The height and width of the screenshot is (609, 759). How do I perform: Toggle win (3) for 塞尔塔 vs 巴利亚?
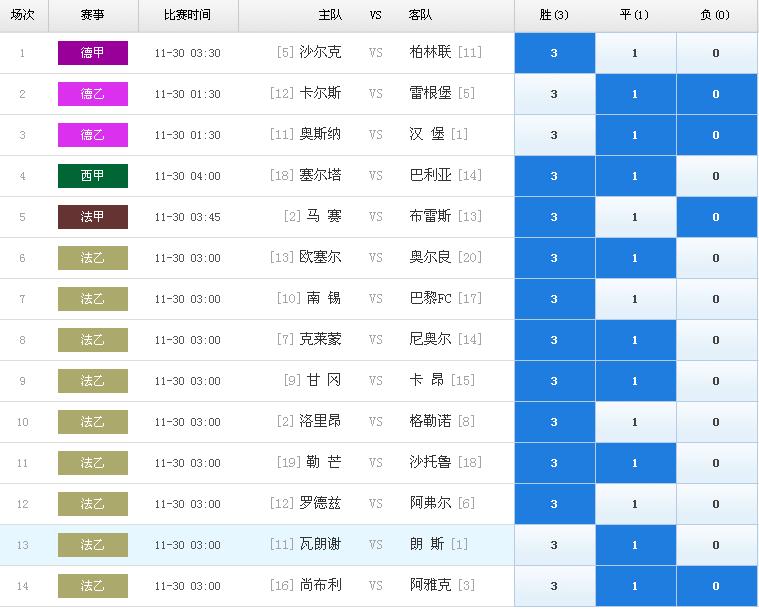tap(555, 176)
